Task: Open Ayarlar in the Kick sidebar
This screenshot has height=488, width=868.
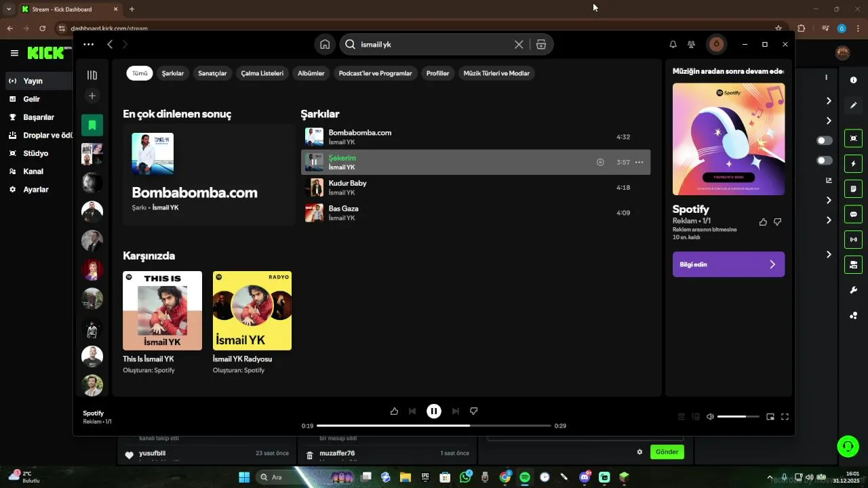Action: pos(37,190)
